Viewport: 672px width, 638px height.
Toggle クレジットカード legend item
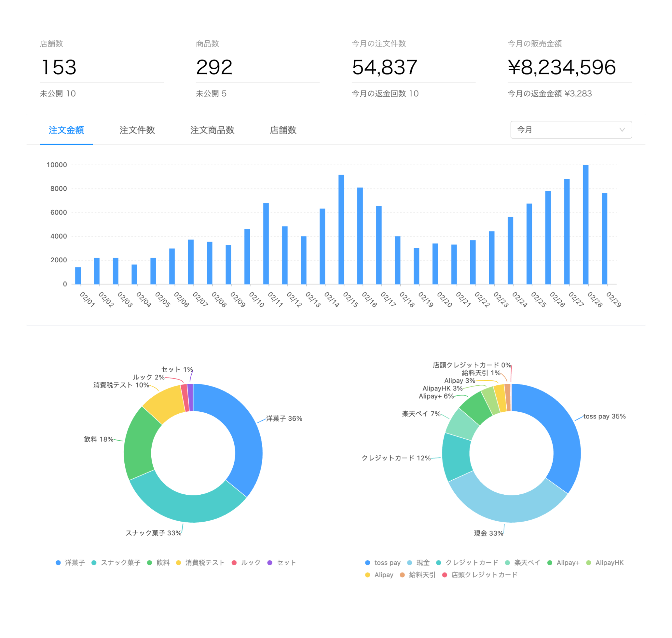(x=467, y=563)
